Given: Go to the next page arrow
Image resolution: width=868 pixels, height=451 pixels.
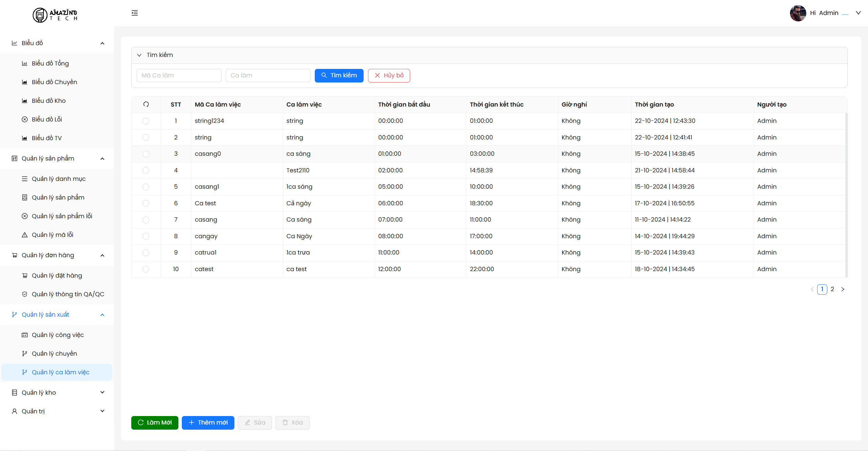Looking at the screenshot, I should coord(843,289).
